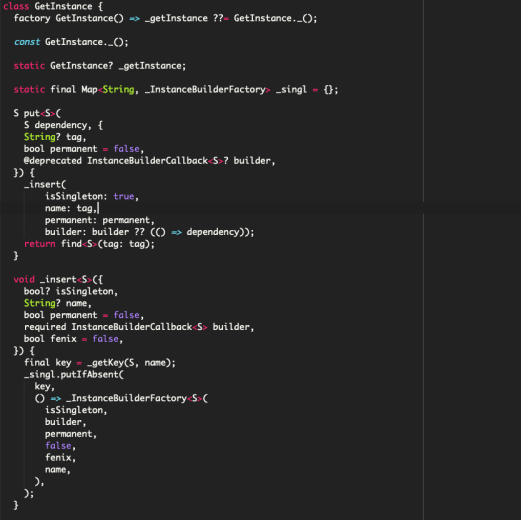Place cursor on 'name: tag,' line
522x520 pixels.
coord(71,208)
